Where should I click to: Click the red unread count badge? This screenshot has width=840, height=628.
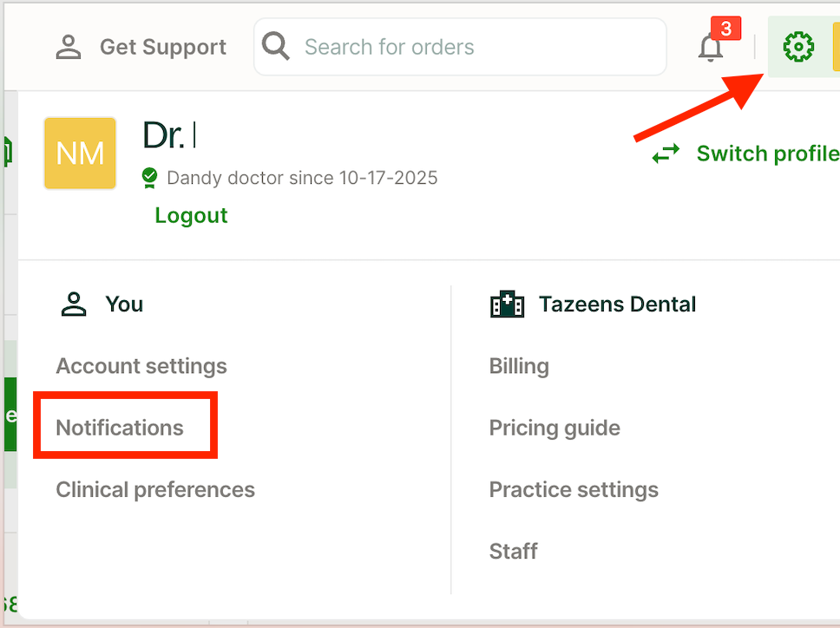click(725, 29)
